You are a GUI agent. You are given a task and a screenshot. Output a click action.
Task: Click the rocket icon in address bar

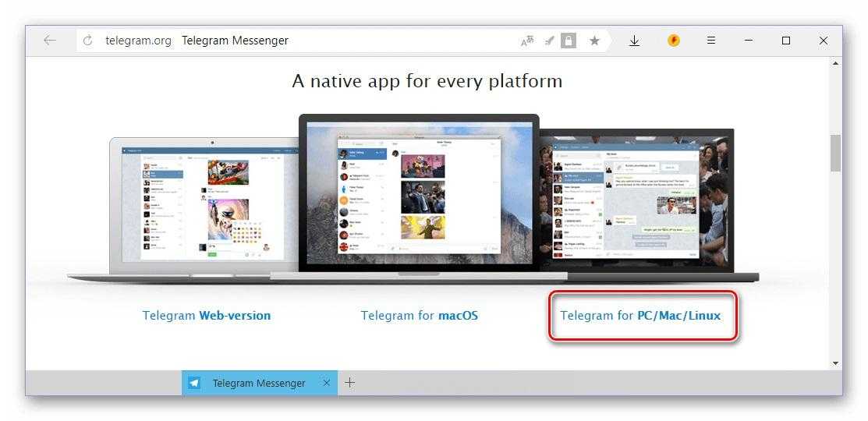[549, 41]
